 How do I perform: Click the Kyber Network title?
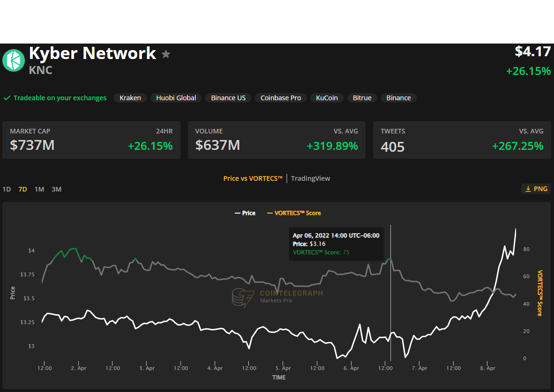93,53
